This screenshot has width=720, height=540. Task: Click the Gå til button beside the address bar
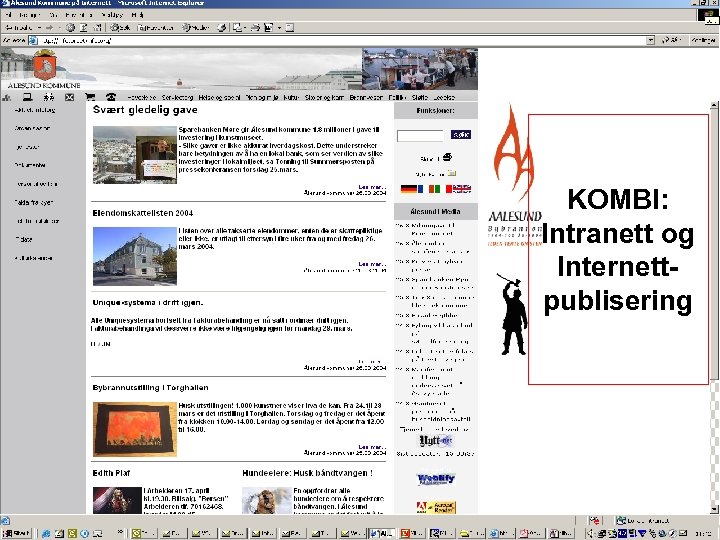(671, 40)
